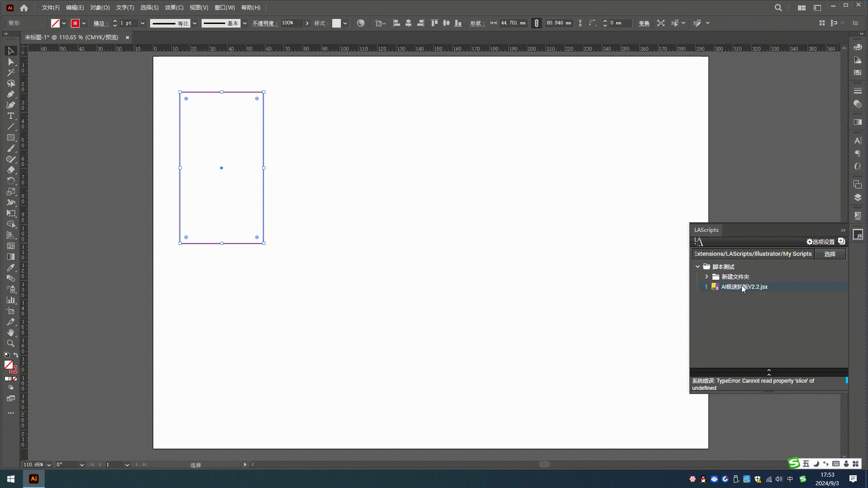Screen dimensions: 868x488
Task: Select the Pen tool
Action: pos(10,94)
